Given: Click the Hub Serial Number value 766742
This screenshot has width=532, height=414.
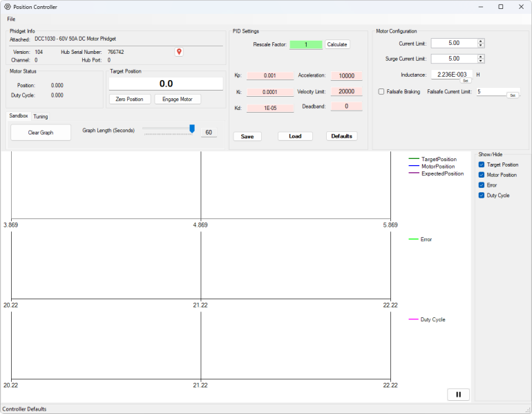Looking at the screenshot, I should 115,52.
